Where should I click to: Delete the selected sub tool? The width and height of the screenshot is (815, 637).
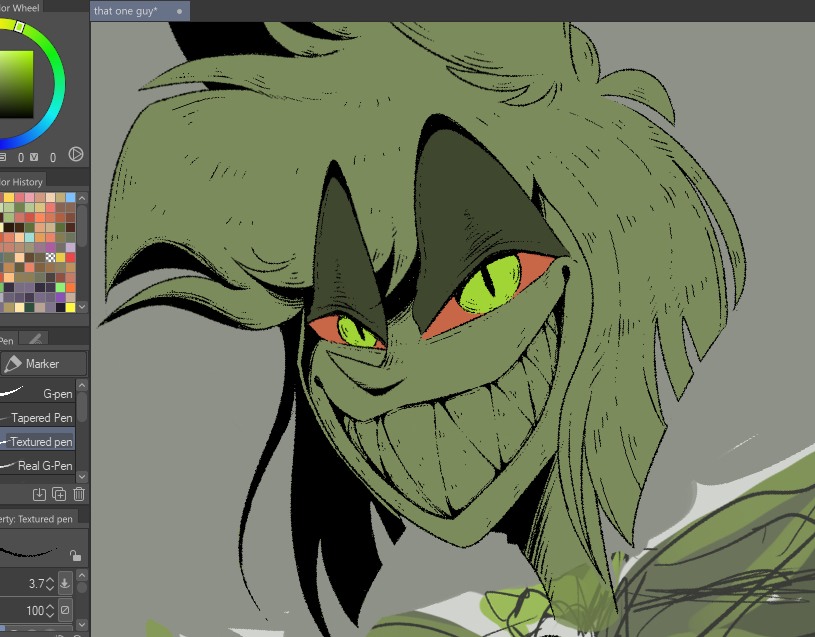[79, 494]
